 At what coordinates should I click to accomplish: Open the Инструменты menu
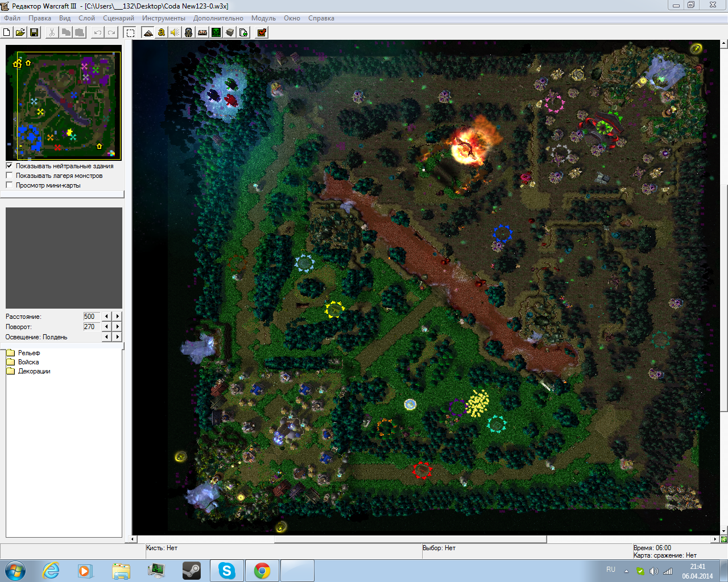click(164, 18)
